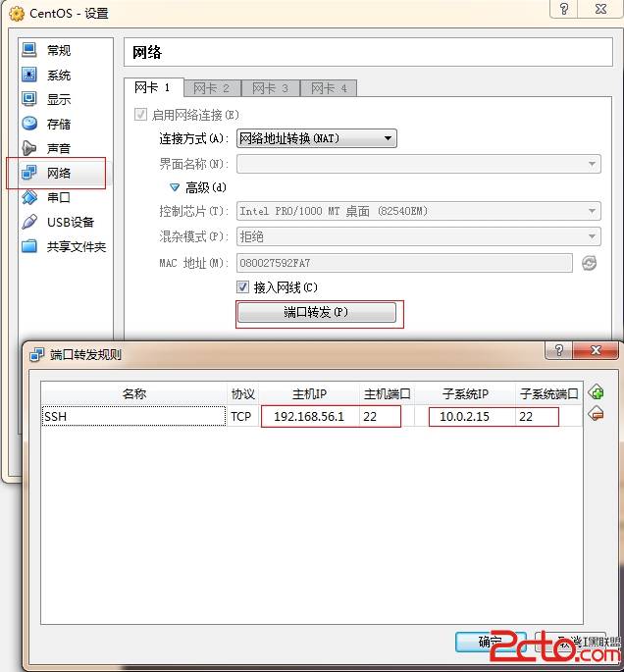Open the 连接方式 NAT dropdown
This screenshot has height=672, width=624.
point(317,138)
